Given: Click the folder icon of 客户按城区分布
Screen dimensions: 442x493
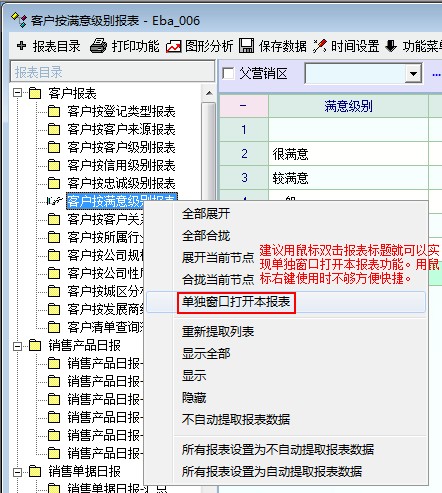Looking at the screenshot, I should click(54, 291).
